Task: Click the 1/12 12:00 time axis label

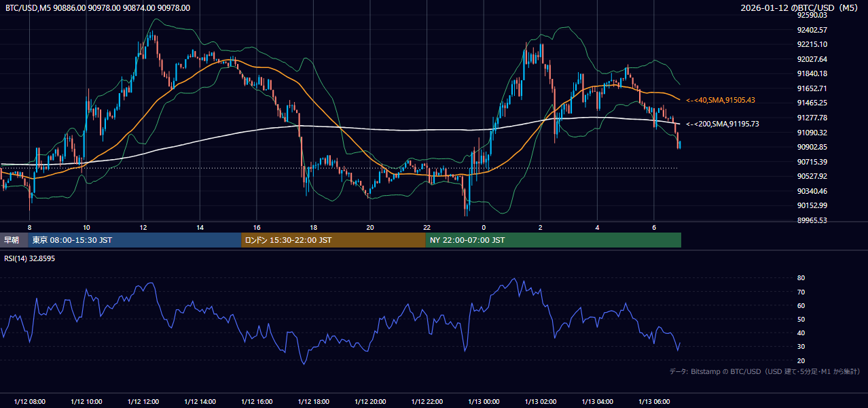Action: (x=143, y=401)
